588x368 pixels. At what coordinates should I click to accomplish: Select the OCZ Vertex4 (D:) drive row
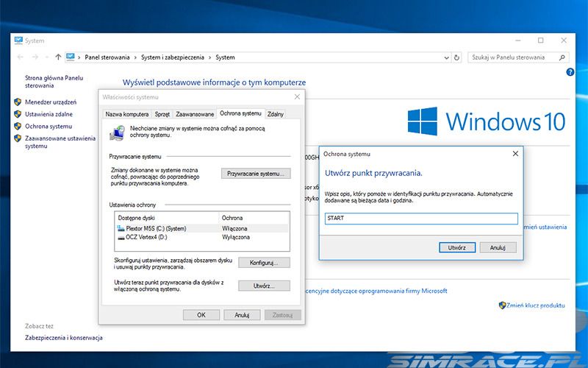(147, 238)
